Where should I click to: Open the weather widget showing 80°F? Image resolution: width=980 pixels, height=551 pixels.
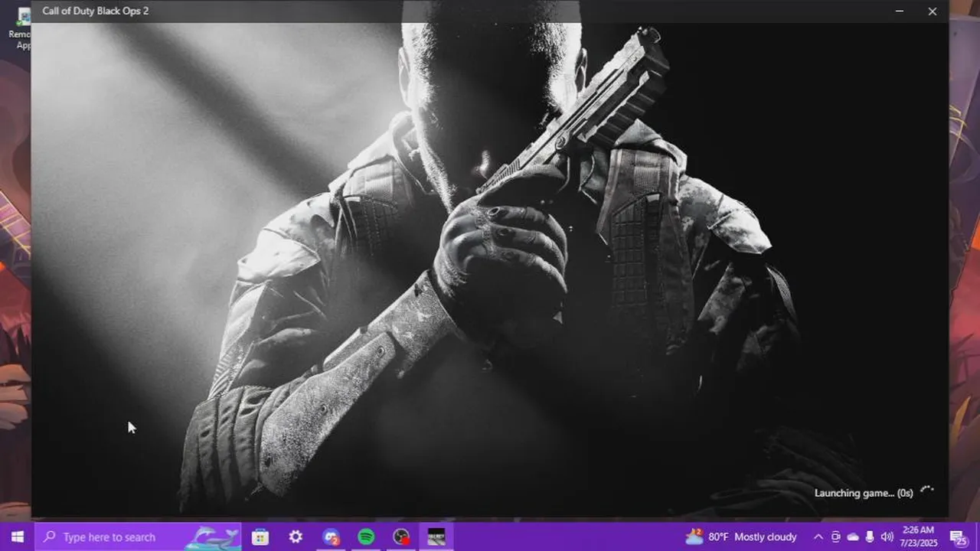[741, 536]
